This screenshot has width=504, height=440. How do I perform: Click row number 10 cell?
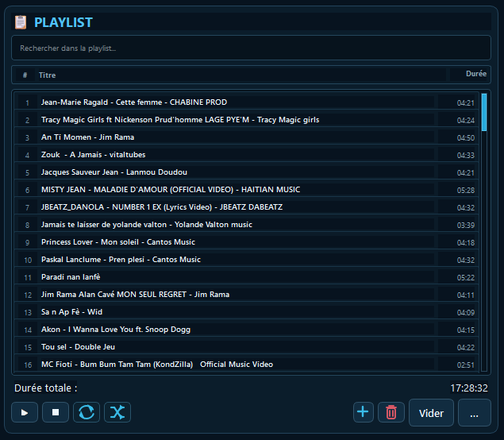coord(28,261)
